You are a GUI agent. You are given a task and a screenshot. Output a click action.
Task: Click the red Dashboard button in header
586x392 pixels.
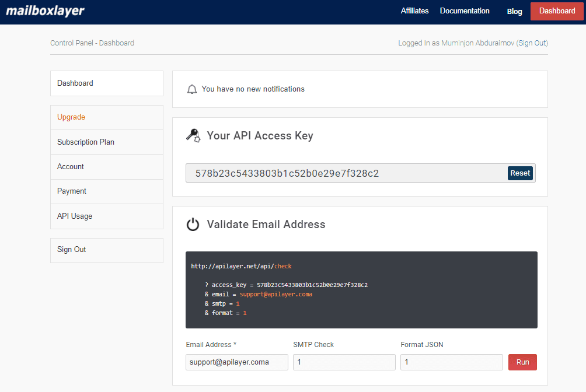(557, 11)
